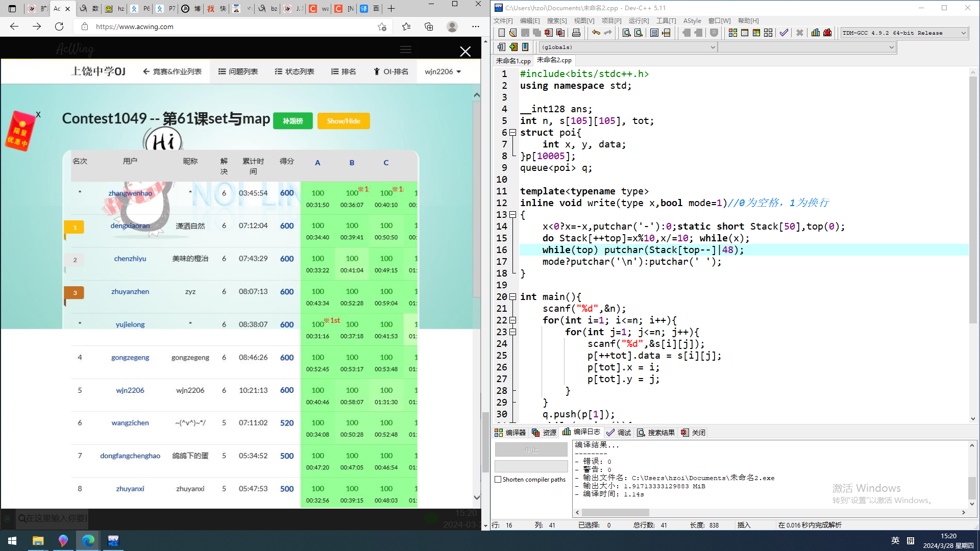Click the New file toolbar icon
This screenshot has height=551, width=980.
(501, 33)
